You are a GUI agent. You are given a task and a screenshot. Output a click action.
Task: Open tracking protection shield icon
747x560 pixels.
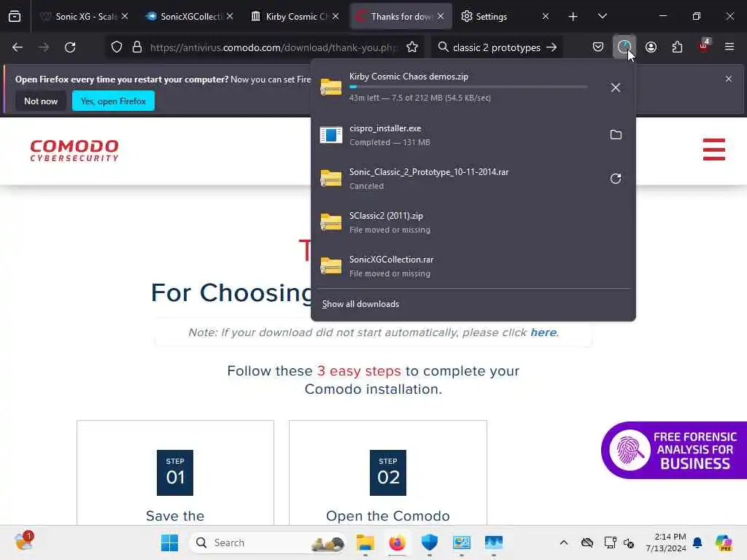coord(117,47)
